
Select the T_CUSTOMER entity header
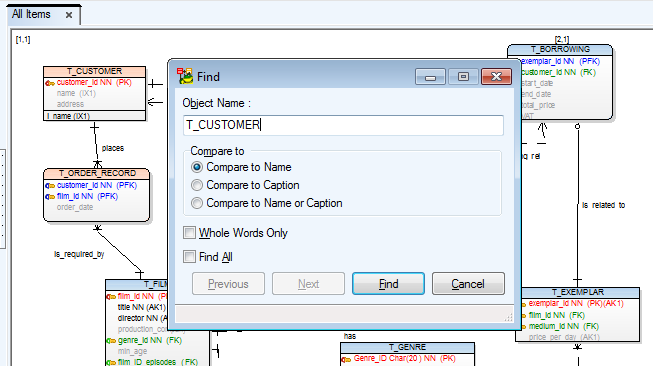click(95, 71)
